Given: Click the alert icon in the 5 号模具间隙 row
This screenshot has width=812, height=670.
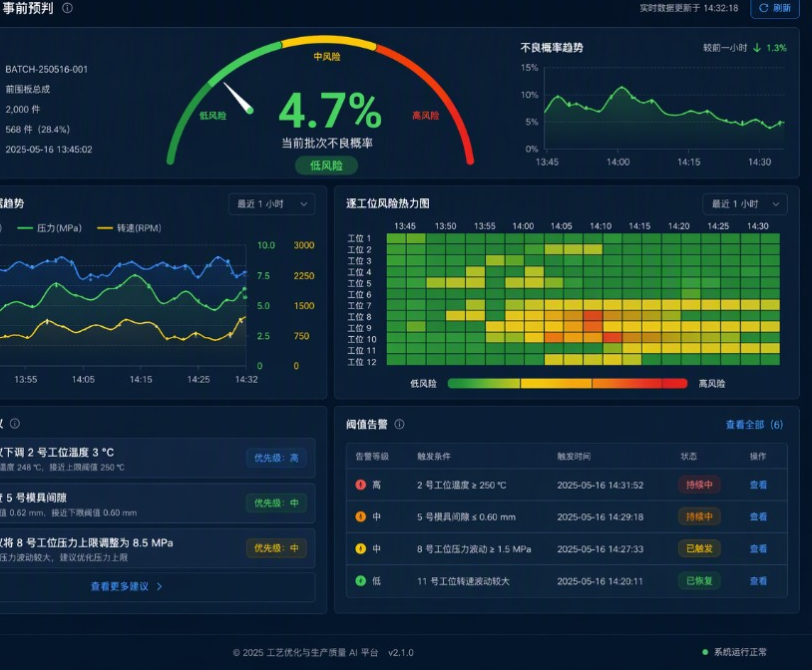Looking at the screenshot, I should (x=360, y=516).
